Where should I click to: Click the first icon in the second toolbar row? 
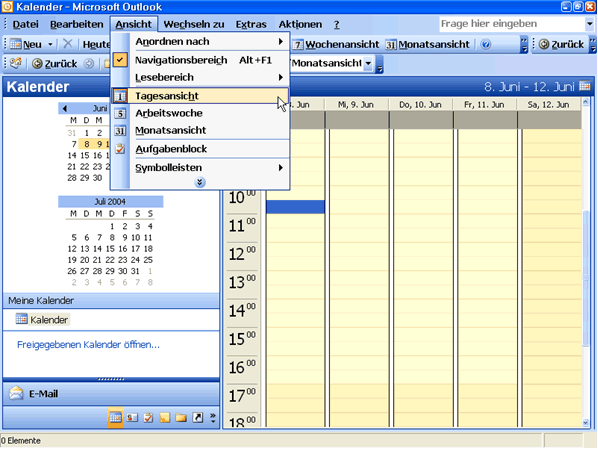(x=16, y=63)
